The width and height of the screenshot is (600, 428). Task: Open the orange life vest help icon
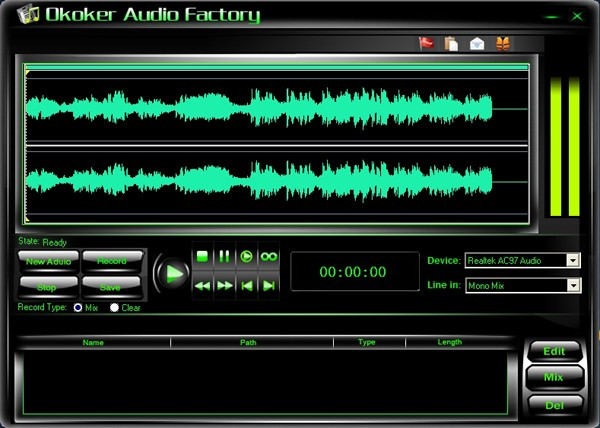point(502,44)
